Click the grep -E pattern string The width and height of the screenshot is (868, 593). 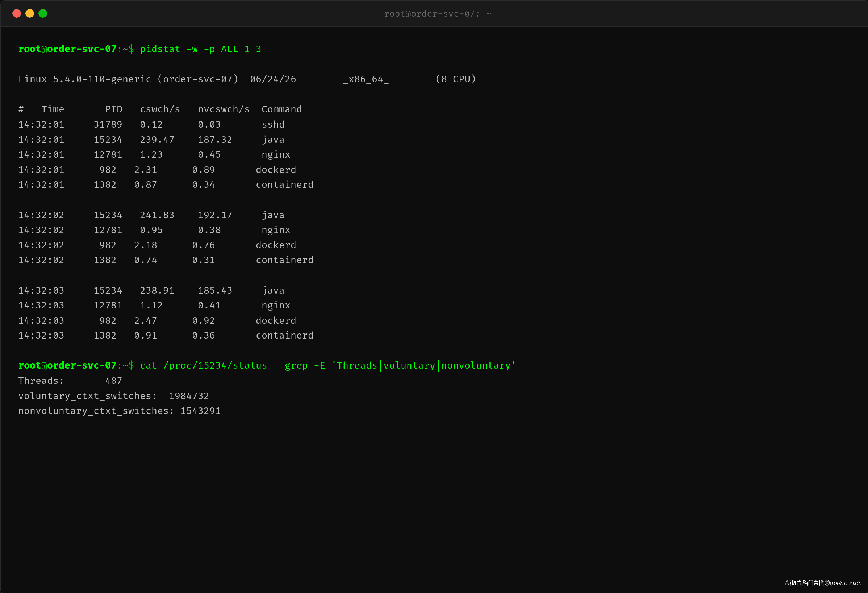pos(424,365)
